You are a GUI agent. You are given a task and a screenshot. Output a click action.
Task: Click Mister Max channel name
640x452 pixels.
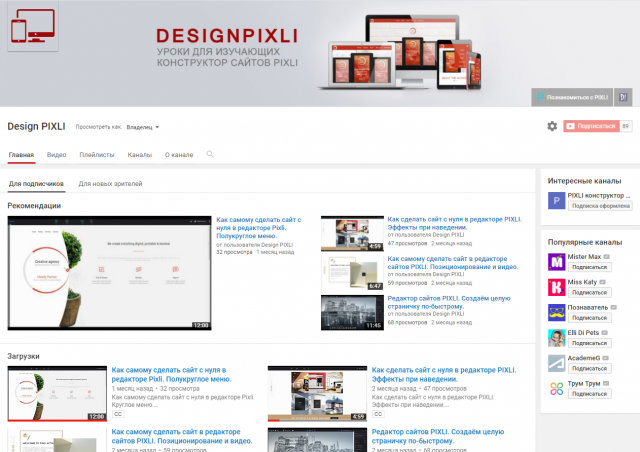tap(584, 256)
